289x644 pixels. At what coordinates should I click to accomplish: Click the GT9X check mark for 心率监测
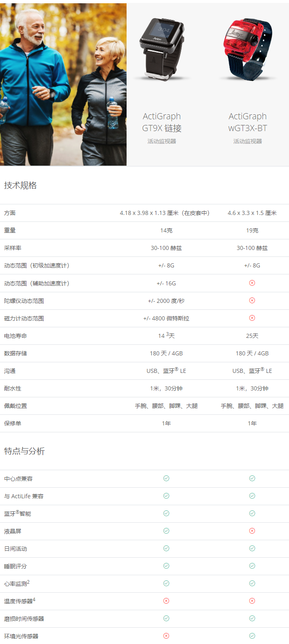(166, 583)
